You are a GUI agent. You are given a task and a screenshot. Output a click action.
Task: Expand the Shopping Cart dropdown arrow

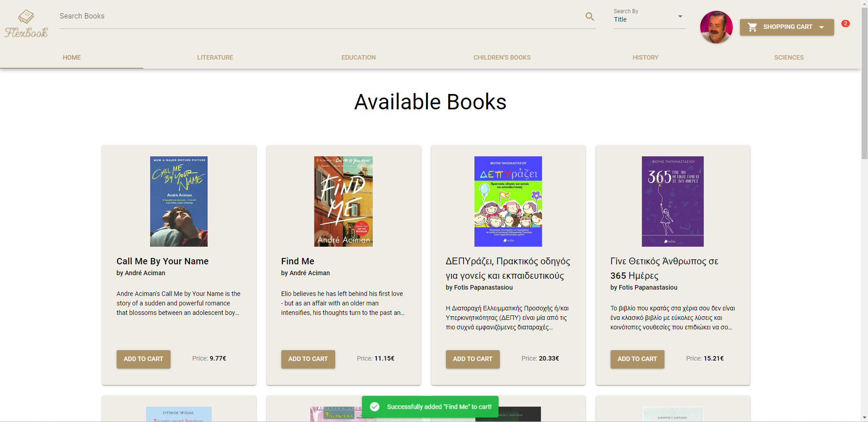pos(821,27)
